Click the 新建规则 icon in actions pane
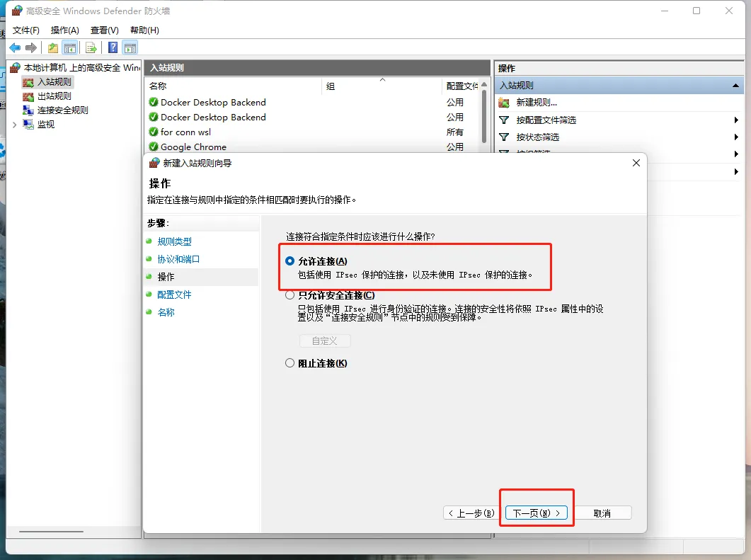751x560 pixels. 504,103
